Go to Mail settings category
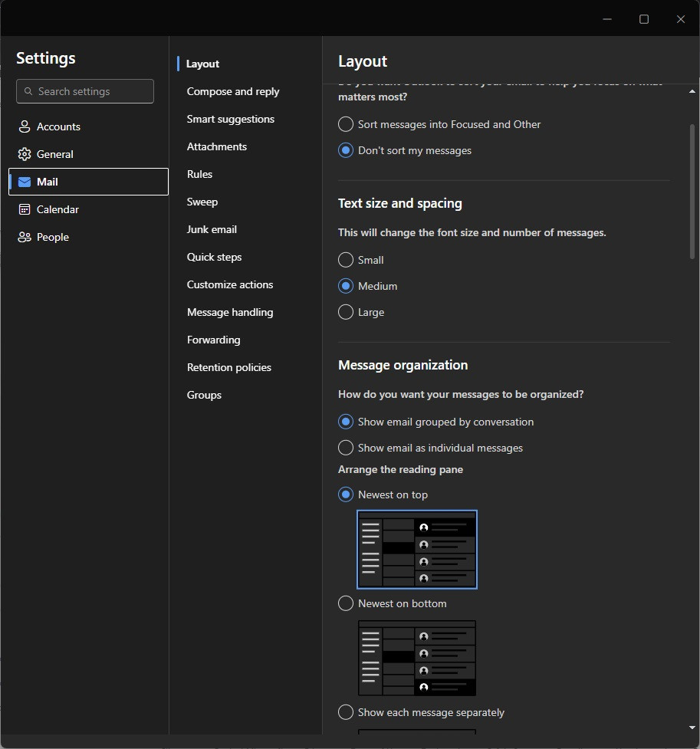The height and width of the screenshot is (749, 700). pyautogui.click(x=88, y=182)
